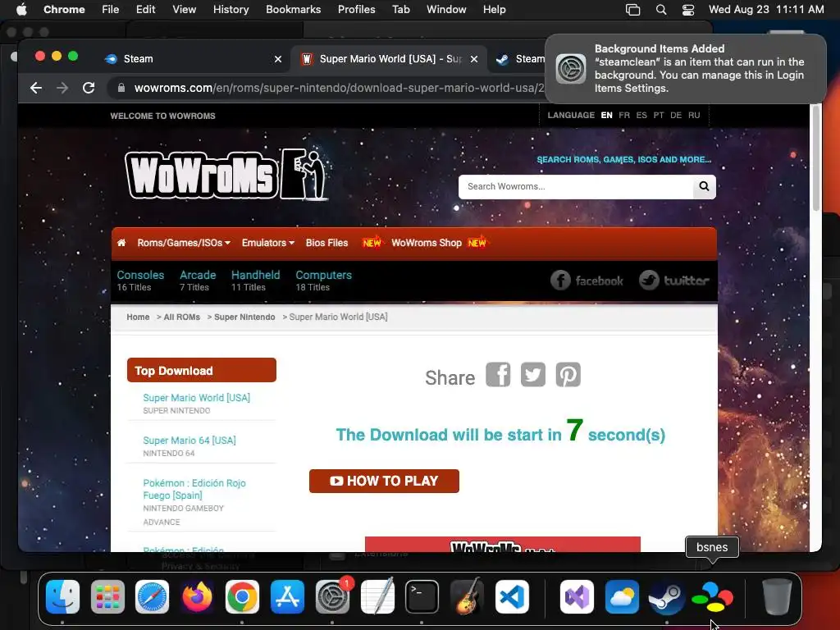This screenshot has width=840, height=630.
Task: Launch Safari from the dock
Action: 152,597
